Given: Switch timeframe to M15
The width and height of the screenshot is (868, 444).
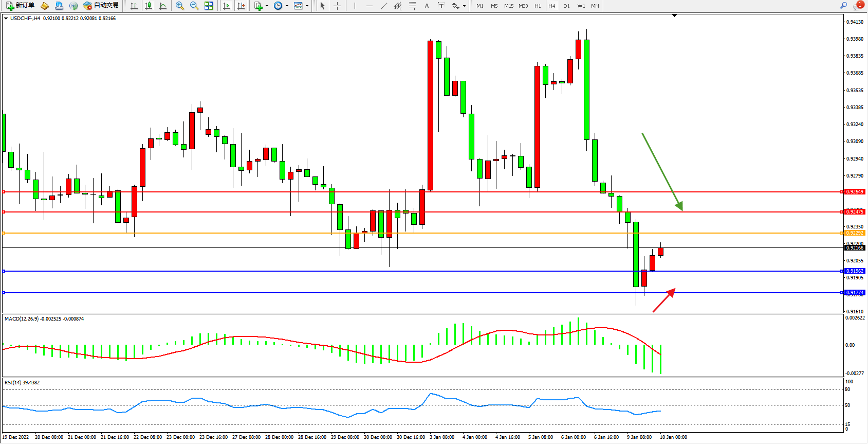Looking at the screenshot, I should tap(509, 6).
